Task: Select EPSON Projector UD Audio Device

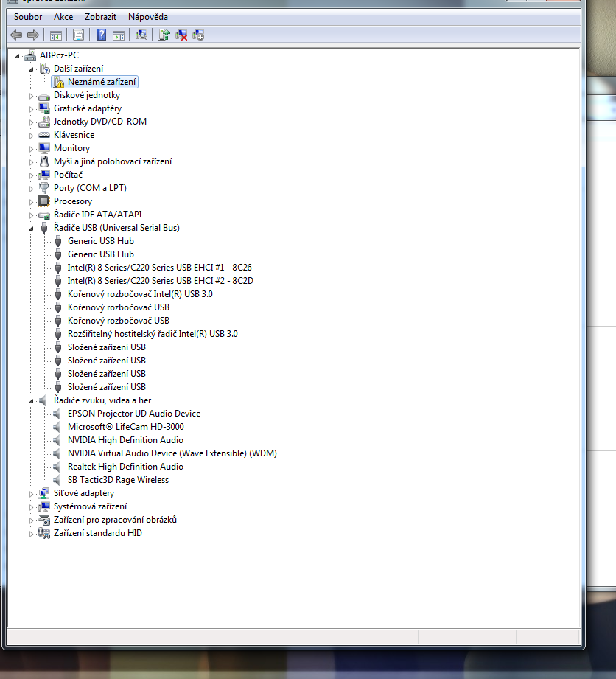Action: 134,414
